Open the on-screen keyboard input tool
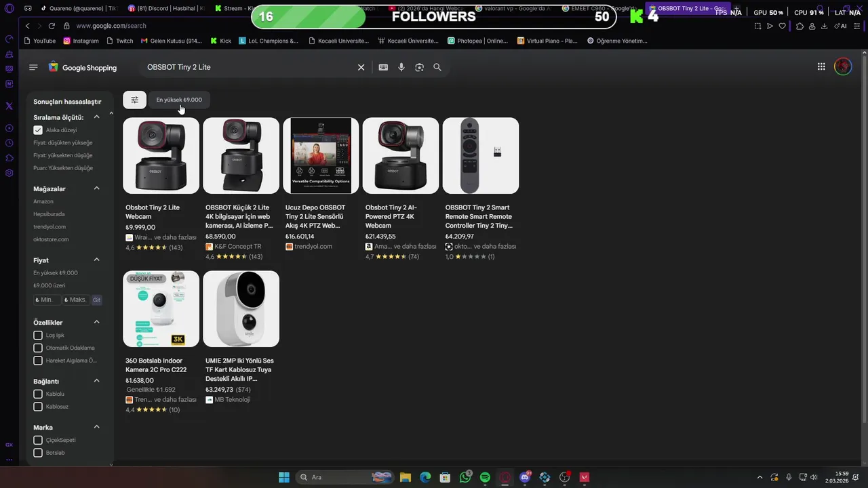The height and width of the screenshot is (488, 868). [x=383, y=67]
